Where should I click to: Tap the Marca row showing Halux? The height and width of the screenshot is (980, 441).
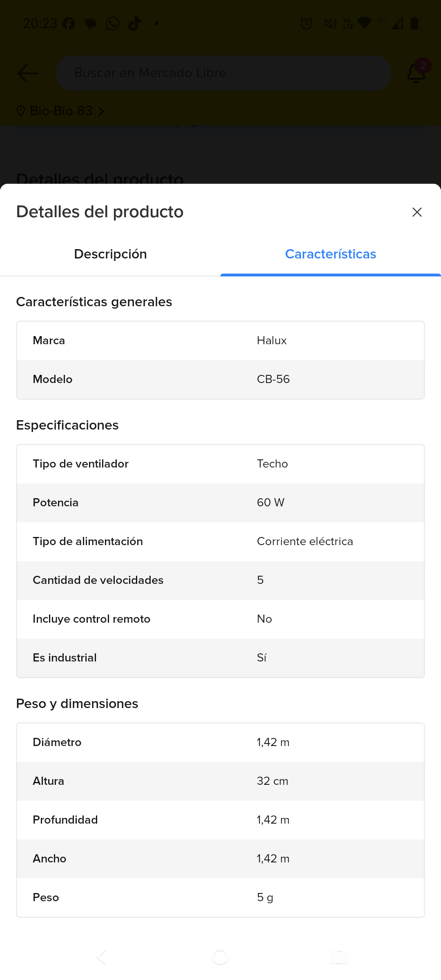pyautogui.click(x=220, y=341)
